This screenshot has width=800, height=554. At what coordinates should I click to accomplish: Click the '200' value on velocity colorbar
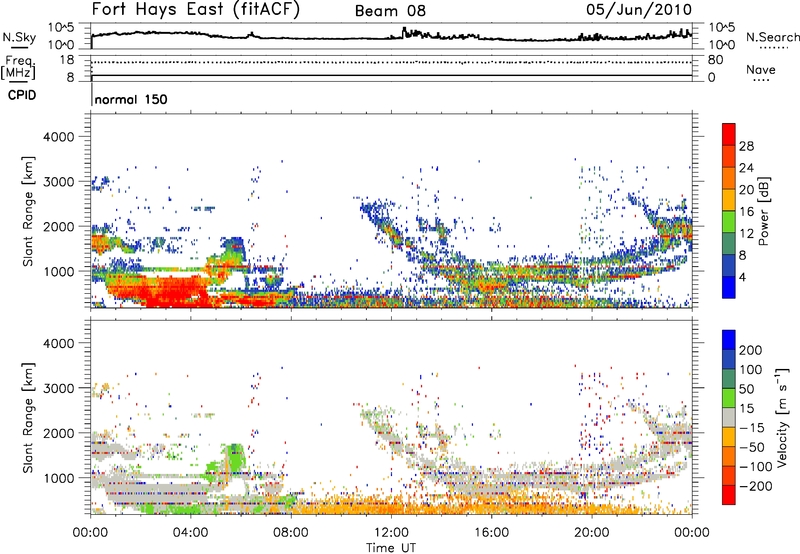[x=751, y=350]
